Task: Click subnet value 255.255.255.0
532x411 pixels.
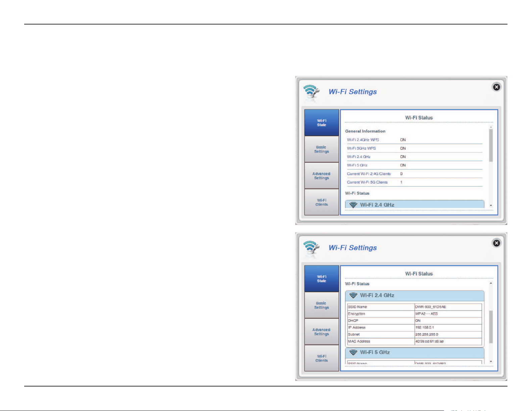Action: [427, 335]
